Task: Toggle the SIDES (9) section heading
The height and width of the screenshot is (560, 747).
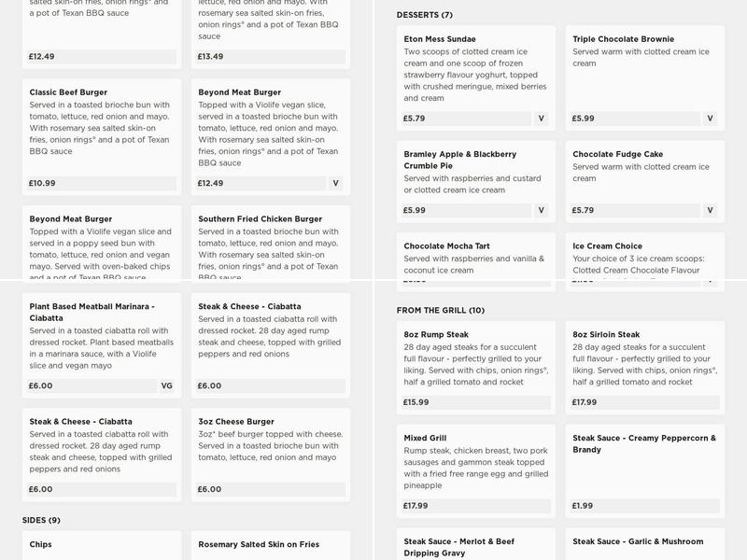Action: (41, 521)
